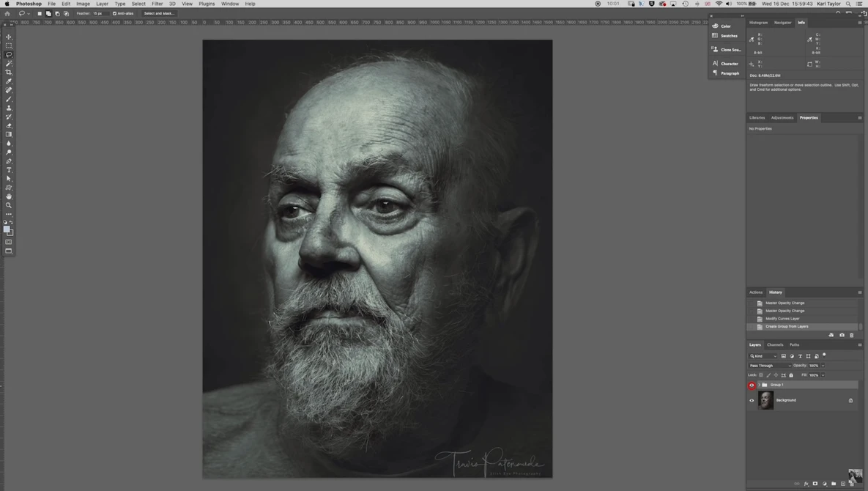Click the Select and Mask button
Screen dimensions: 868x491
(159, 13)
